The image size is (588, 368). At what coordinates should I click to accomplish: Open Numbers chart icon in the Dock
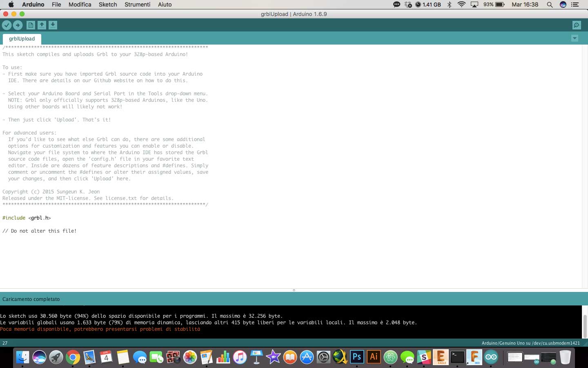[x=223, y=357]
